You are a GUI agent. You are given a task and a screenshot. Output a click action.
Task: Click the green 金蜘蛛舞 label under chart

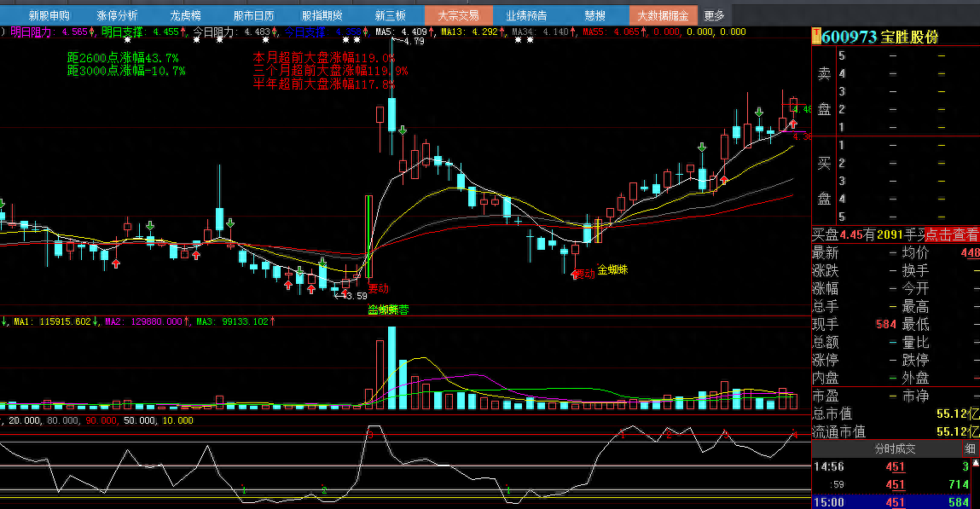point(388,309)
